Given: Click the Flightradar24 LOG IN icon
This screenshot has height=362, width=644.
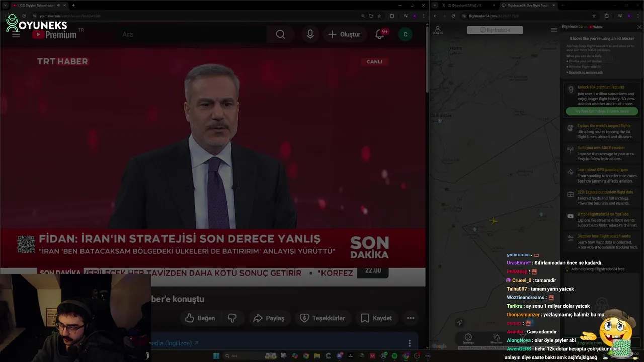Looking at the screenshot, I should (438, 30).
